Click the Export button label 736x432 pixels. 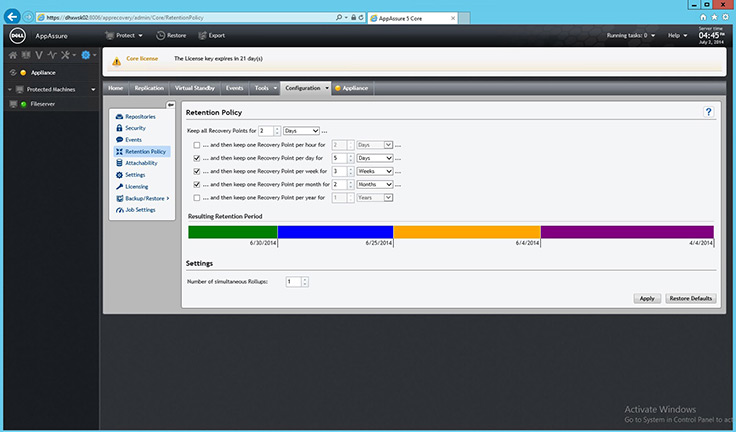[x=217, y=35]
